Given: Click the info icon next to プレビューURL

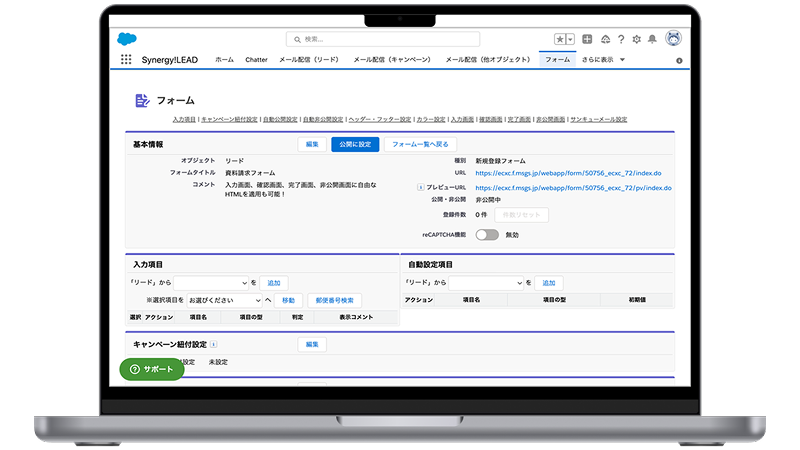Looking at the screenshot, I should [420, 187].
